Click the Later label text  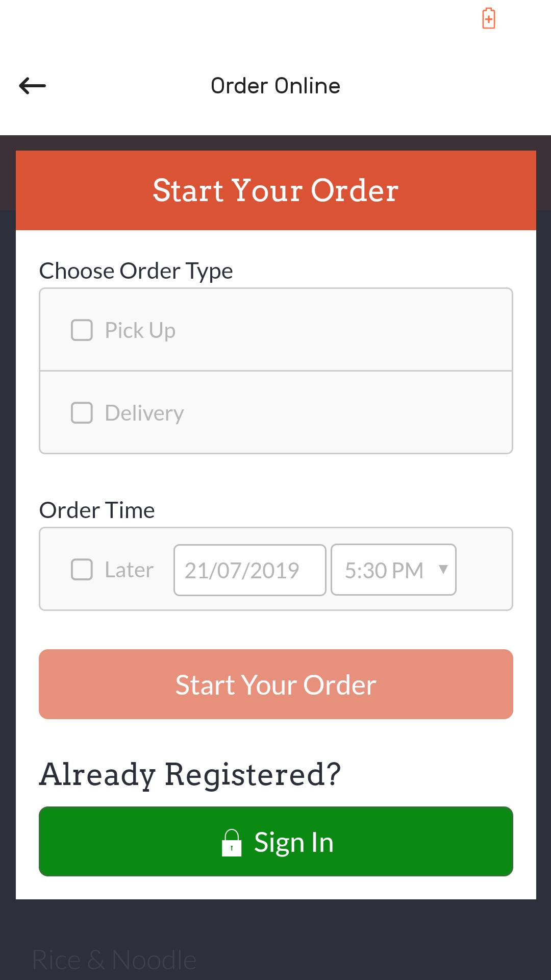(x=129, y=570)
